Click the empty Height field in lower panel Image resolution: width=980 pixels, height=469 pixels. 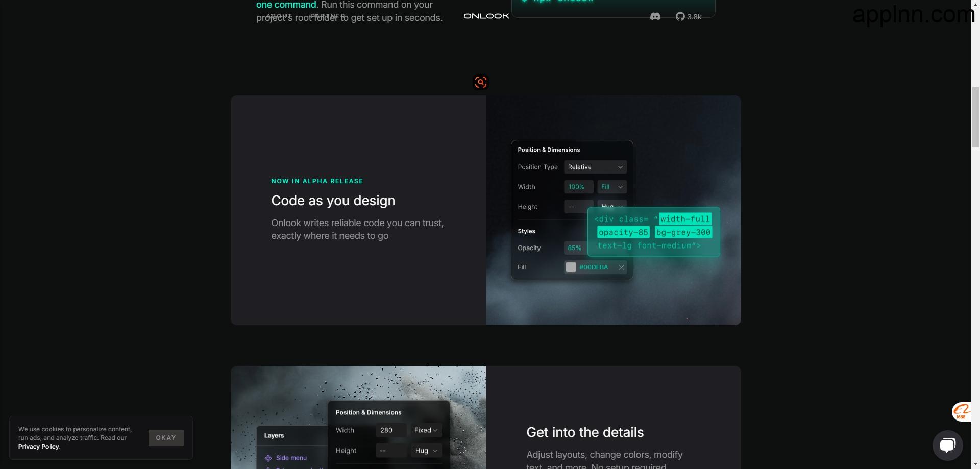(391, 451)
